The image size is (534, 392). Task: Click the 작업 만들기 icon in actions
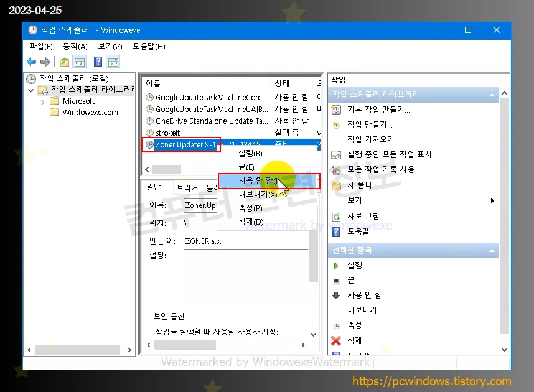[x=336, y=125]
